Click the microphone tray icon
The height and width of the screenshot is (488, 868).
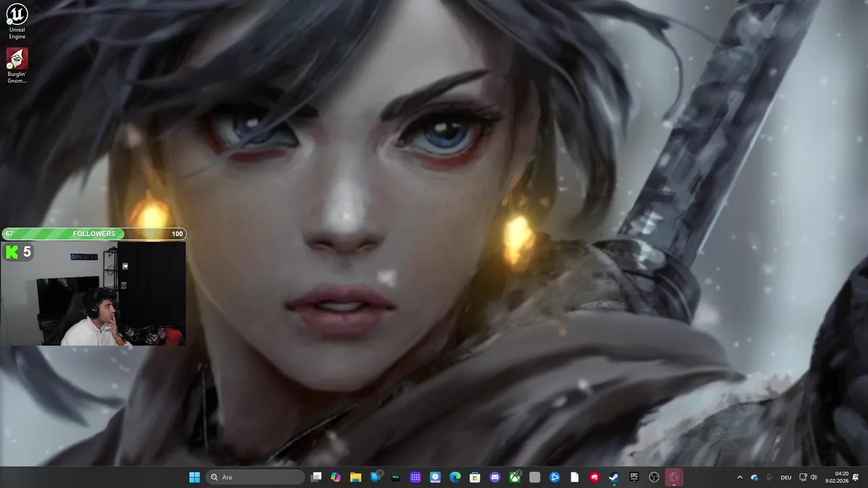(x=769, y=477)
